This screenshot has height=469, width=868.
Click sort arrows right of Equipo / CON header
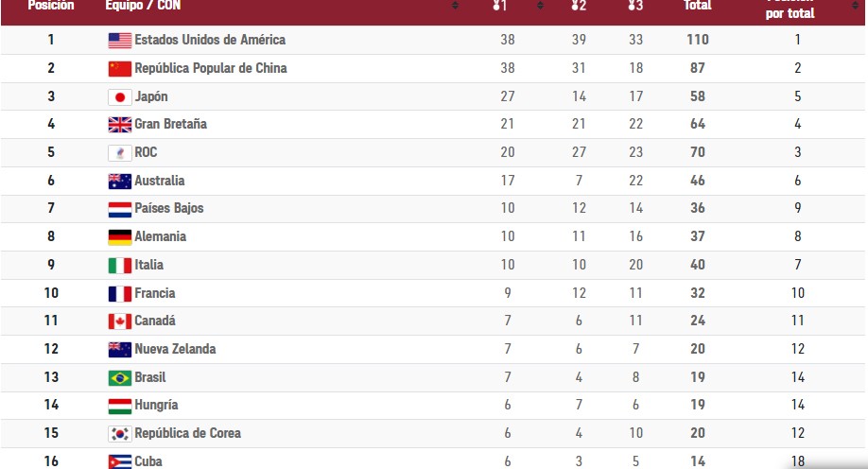[x=455, y=6]
